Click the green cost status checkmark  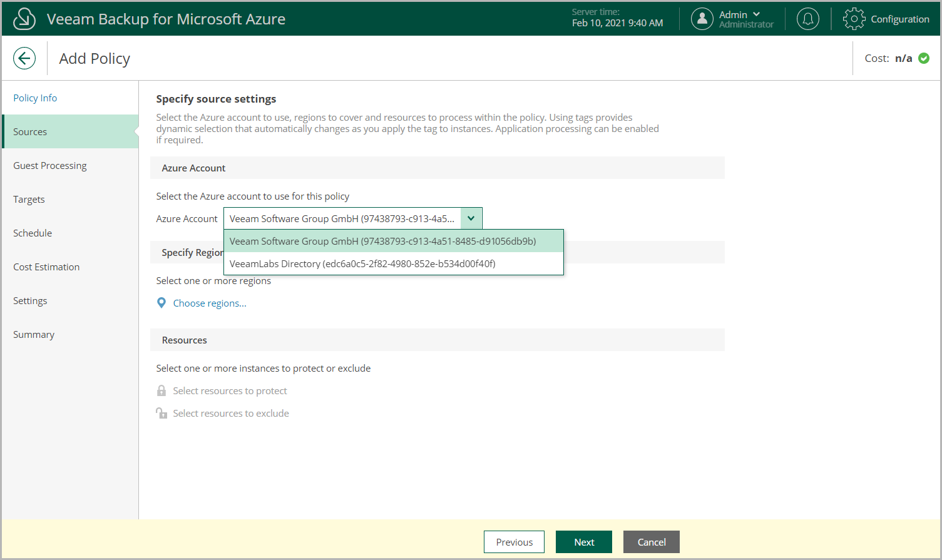point(924,58)
